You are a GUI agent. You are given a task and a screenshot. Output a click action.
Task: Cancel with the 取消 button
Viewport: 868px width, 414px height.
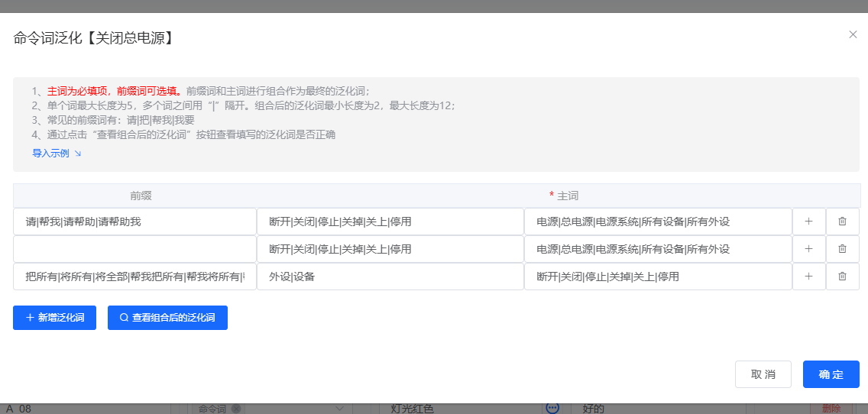[x=763, y=374]
